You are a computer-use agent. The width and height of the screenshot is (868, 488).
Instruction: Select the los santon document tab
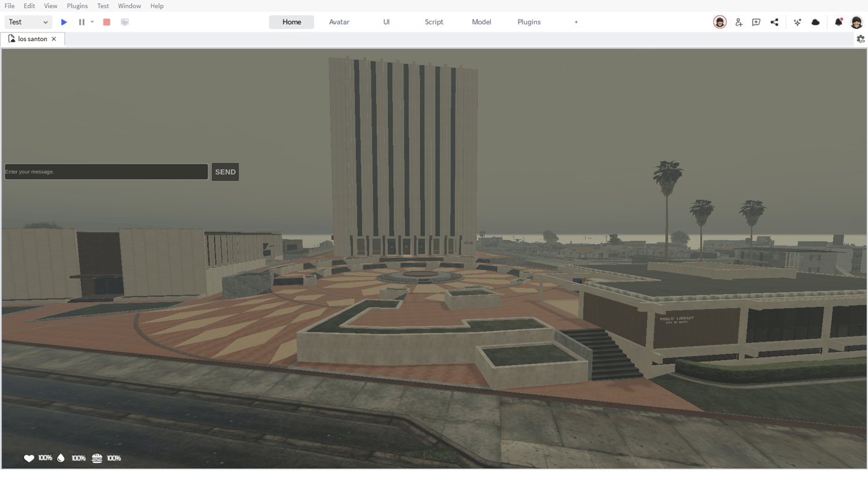[33, 39]
